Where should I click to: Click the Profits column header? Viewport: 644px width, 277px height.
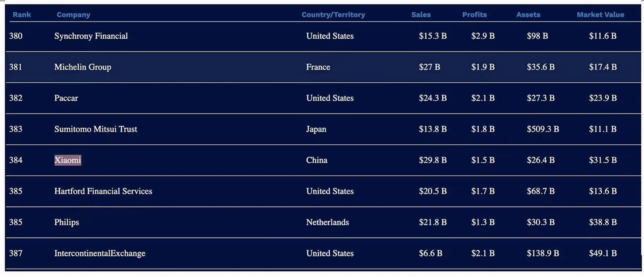tap(474, 15)
